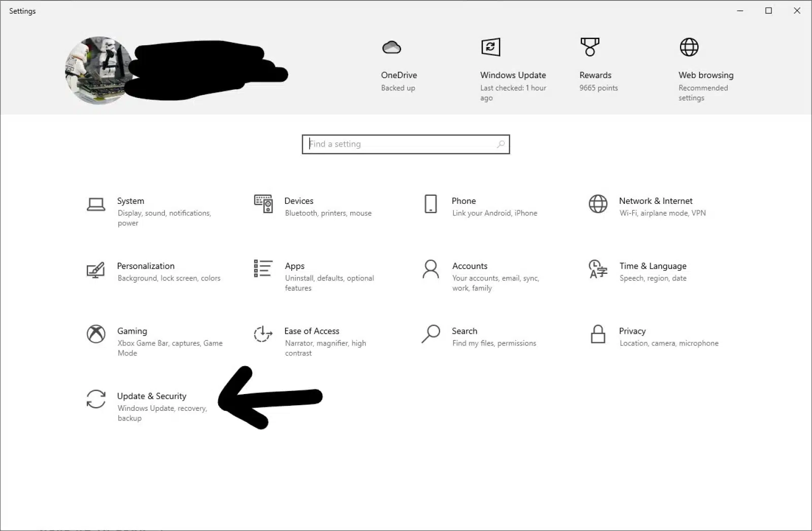
Task: Click the Apps label
Action: point(294,266)
